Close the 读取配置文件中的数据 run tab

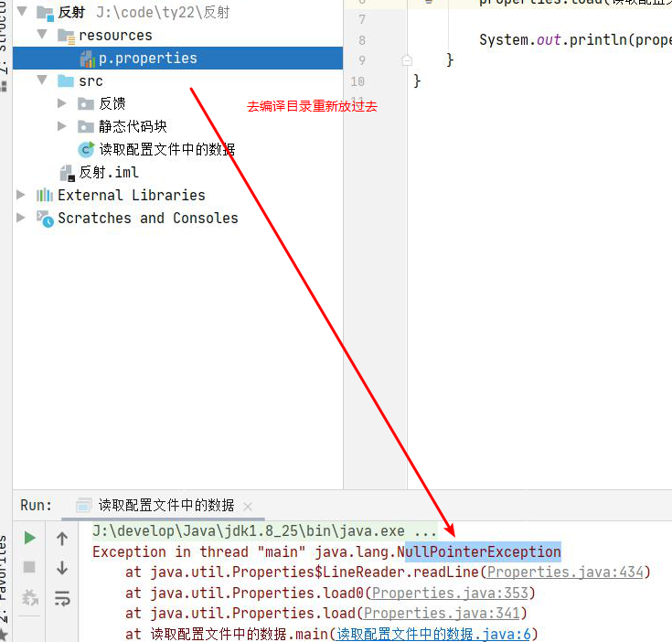coord(247,507)
